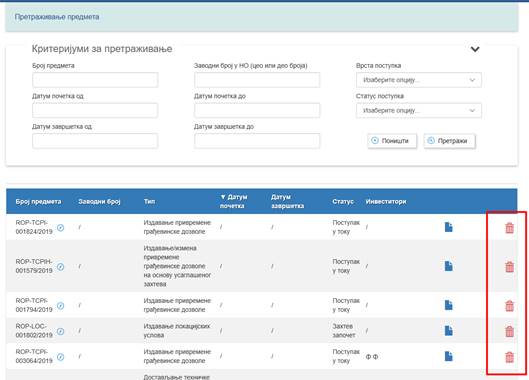The height and width of the screenshot is (380, 529).
Task: Open document icon for ROP-TCPI-003064/2019
Action: 448,356
